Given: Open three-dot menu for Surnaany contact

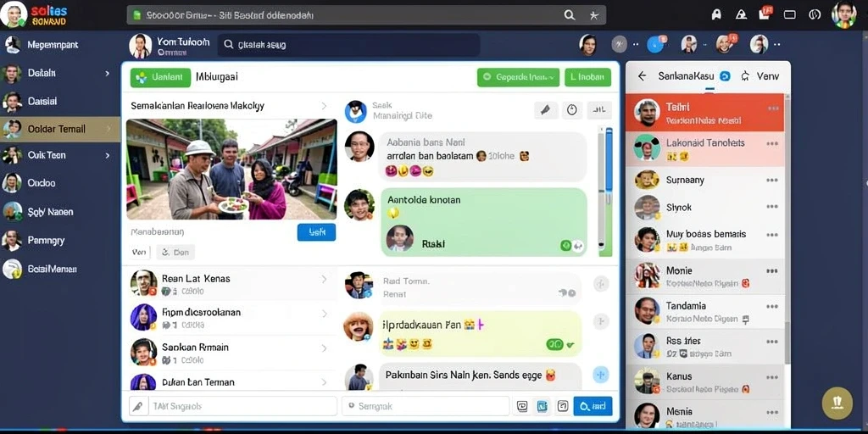Looking at the screenshot, I should pyautogui.click(x=771, y=180).
